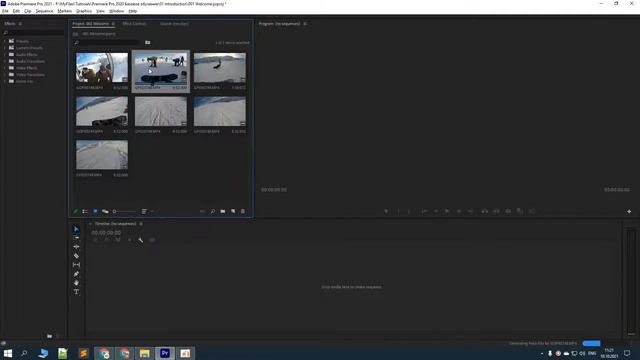Image resolution: width=640 pixels, height=360 pixels.
Task: Select the Selection tool arrow
Action: click(76, 229)
